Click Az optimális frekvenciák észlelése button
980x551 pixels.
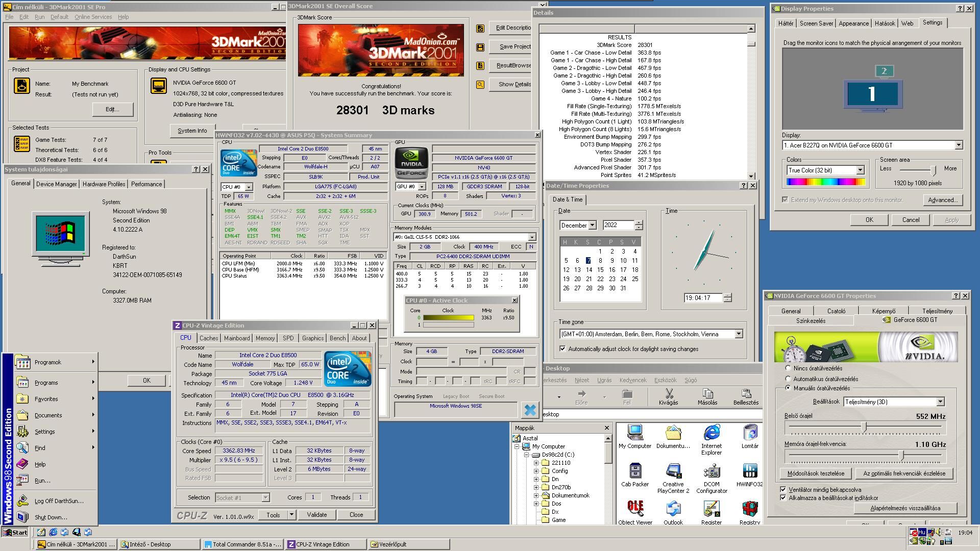click(x=904, y=473)
